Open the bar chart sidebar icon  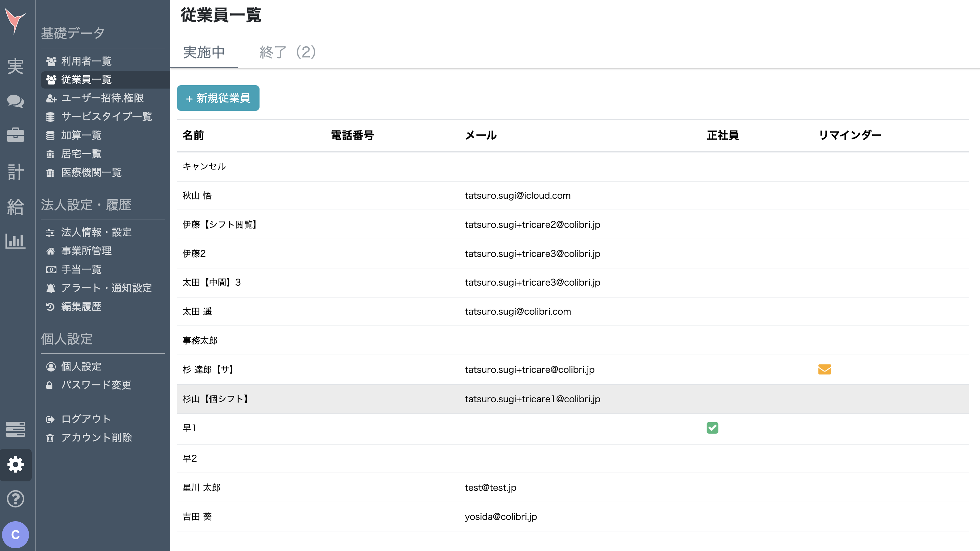coord(15,241)
